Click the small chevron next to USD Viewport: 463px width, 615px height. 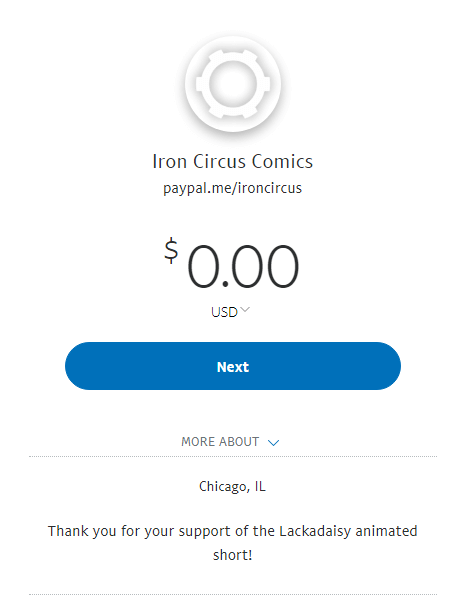click(245, 309)
